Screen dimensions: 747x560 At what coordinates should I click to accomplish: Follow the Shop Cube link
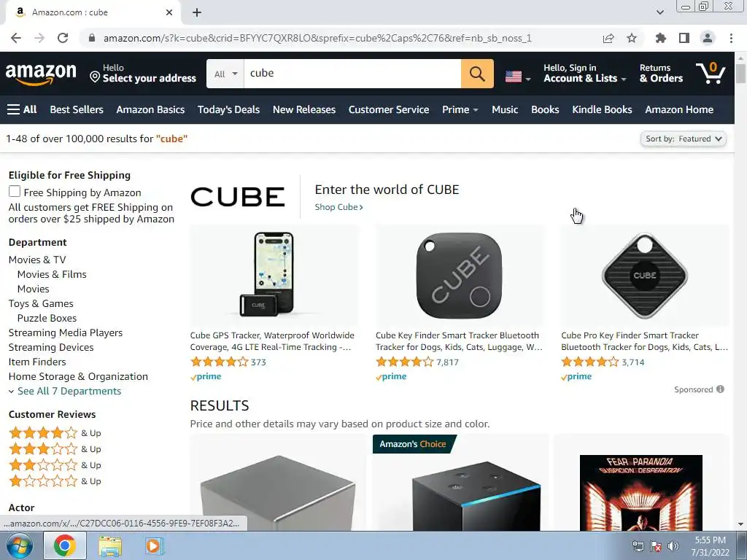pyautogui.click(x=338, y=207)
